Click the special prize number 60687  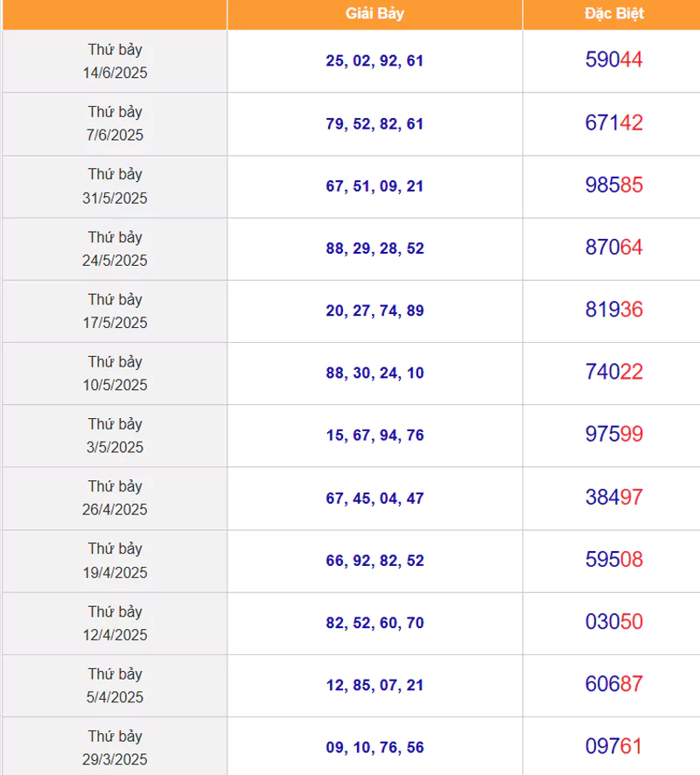click(x=614, y=684)
